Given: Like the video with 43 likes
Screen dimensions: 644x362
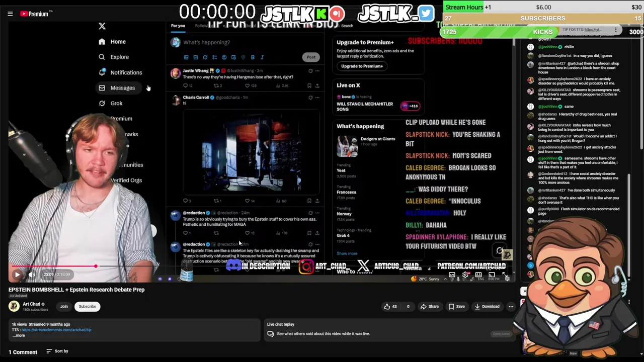Looking at the screenshot, I should [390, 306].
